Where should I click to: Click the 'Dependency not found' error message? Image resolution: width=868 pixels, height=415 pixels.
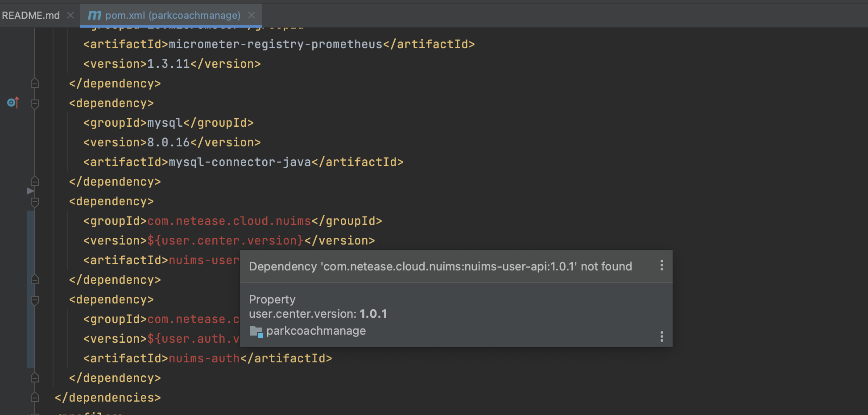(440, 266)
